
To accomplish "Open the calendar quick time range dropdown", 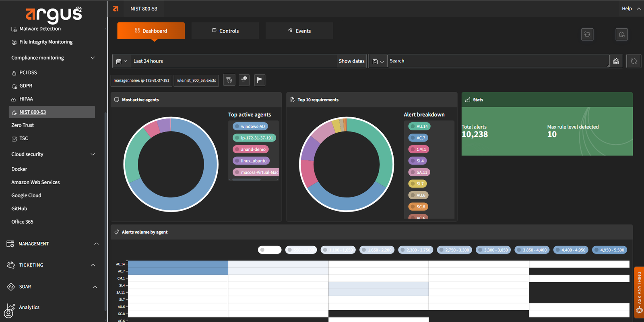I will tap(121, 61).
